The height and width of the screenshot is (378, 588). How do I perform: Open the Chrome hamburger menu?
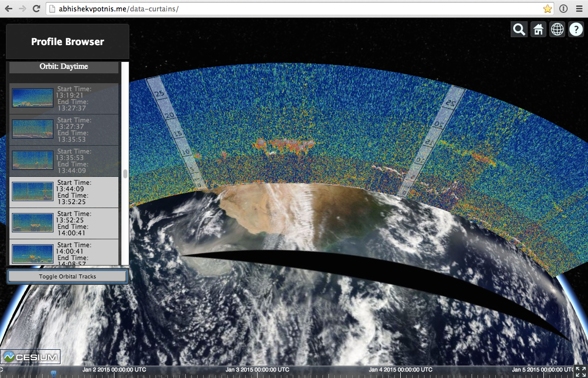580,8
